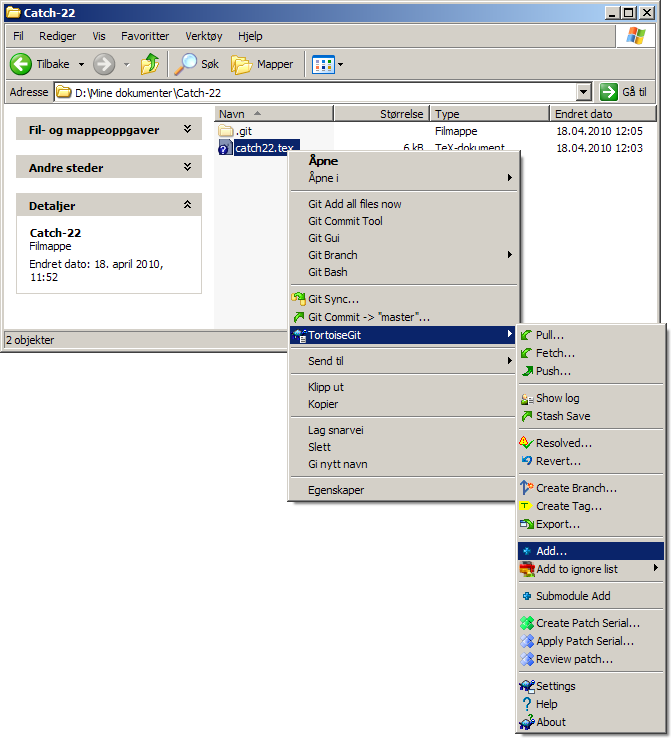This screenshot has height=738, width=671.
Task: Click the folder Up one level icon
Action: tap(150, 64)
